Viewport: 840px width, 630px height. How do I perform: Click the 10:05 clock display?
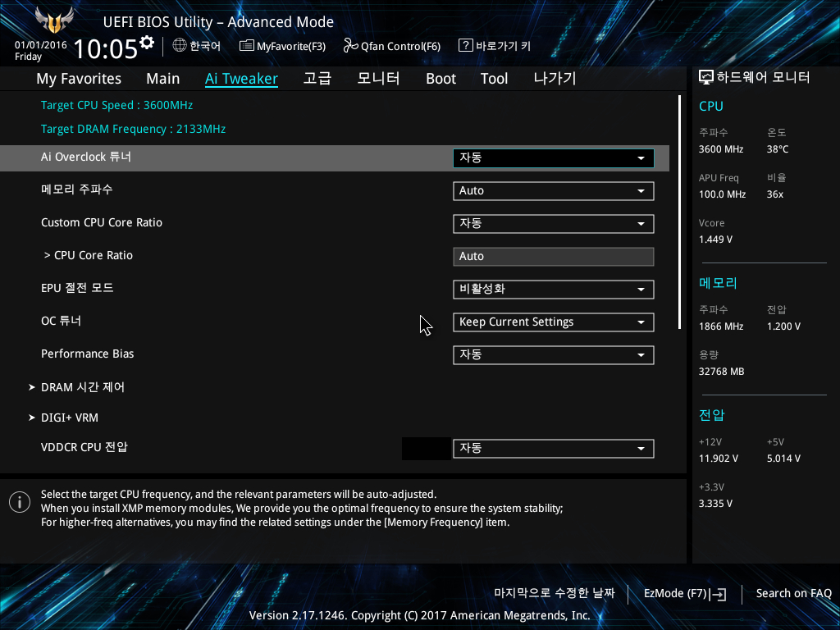coord(106,48)
